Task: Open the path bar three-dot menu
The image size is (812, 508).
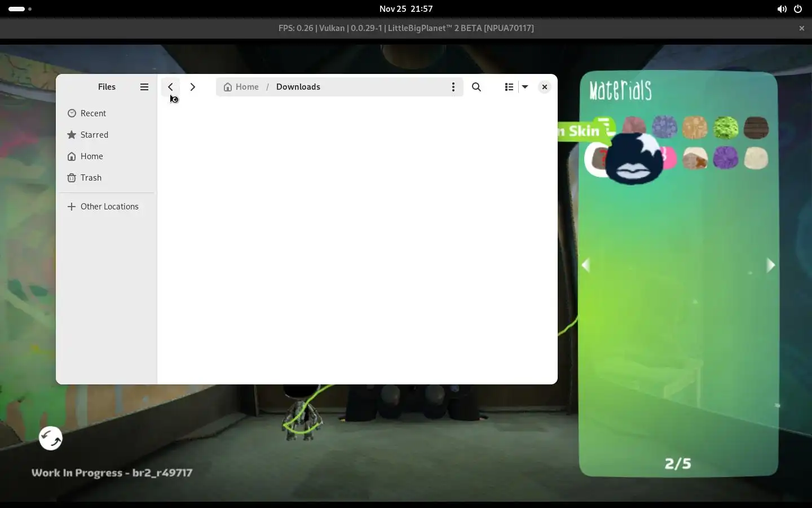Action: [x=453, y=87]
